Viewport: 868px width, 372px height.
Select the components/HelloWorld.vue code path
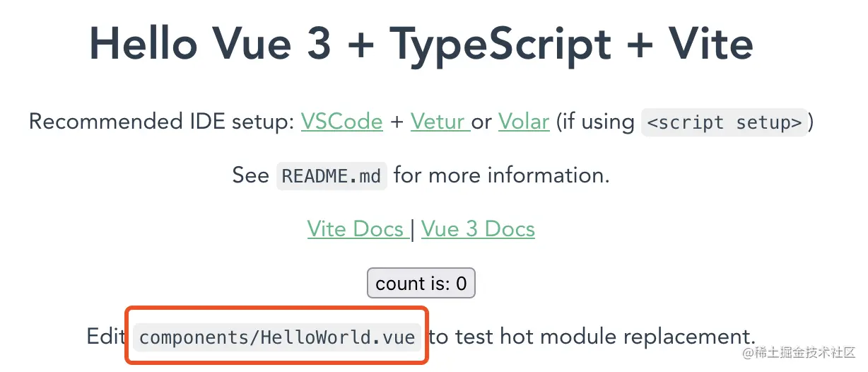tap(277, 337)
